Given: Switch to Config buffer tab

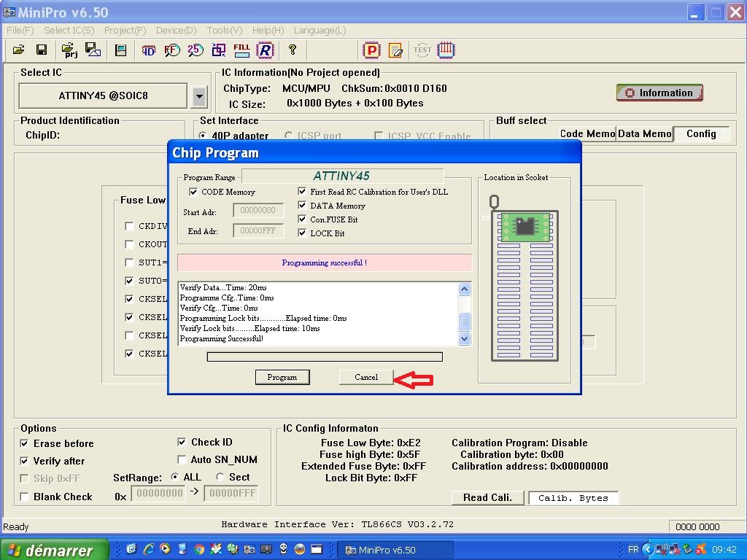Looking at the screenshot, I should point(701,134).
